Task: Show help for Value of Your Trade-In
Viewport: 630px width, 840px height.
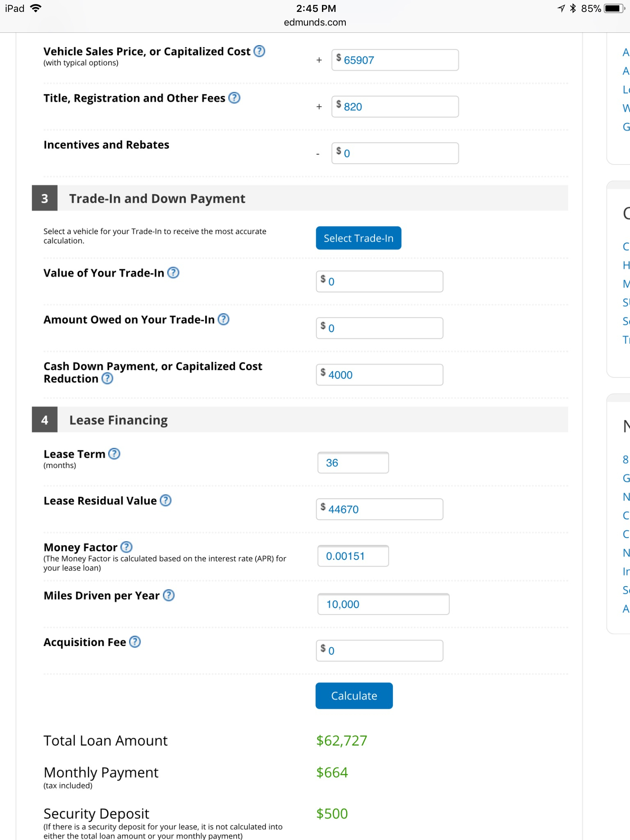Action: click(173, 273)
